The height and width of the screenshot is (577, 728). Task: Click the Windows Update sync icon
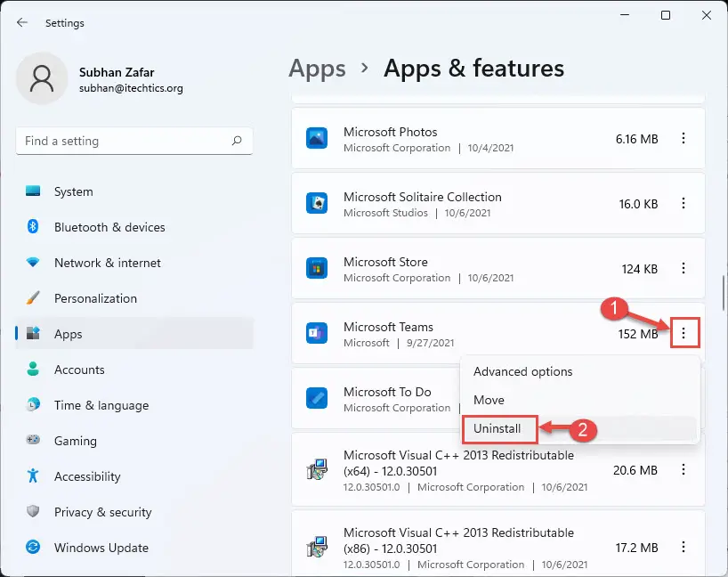(x=33, y=548)
